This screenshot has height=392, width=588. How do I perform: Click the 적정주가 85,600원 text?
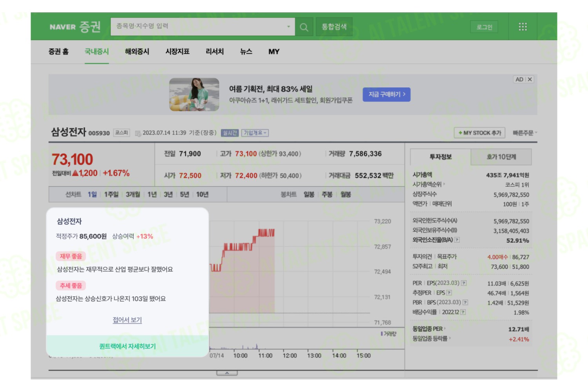point(82,236)
